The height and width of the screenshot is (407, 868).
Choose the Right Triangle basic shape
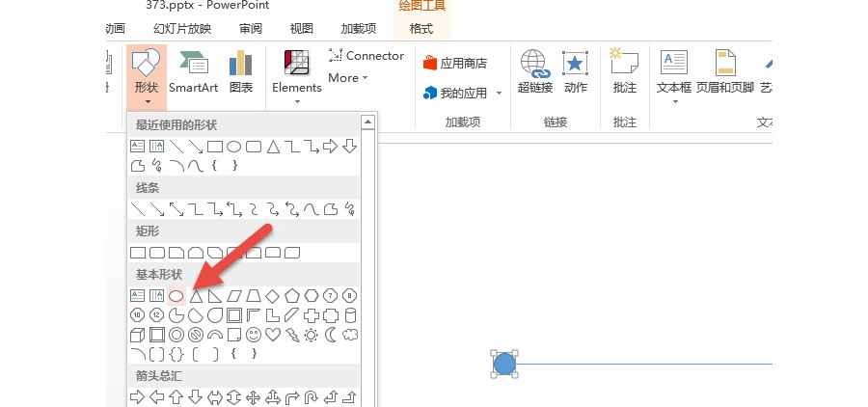215,296
